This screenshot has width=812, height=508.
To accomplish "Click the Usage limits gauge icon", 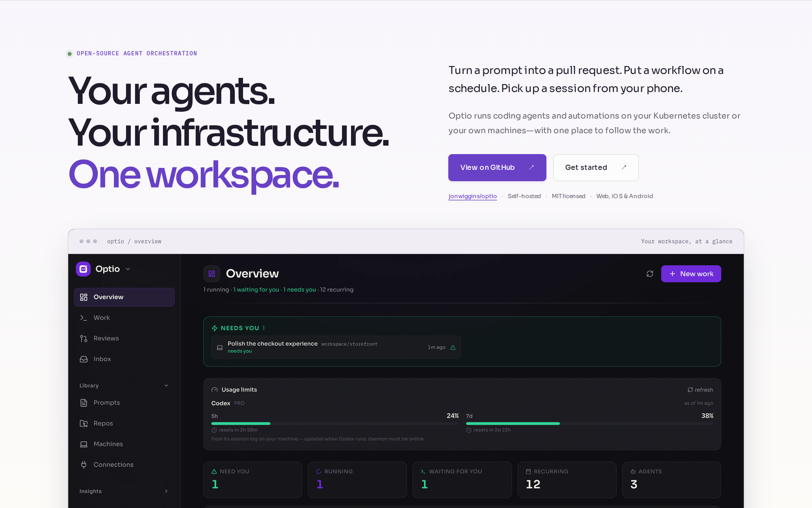I will [214, 390].
